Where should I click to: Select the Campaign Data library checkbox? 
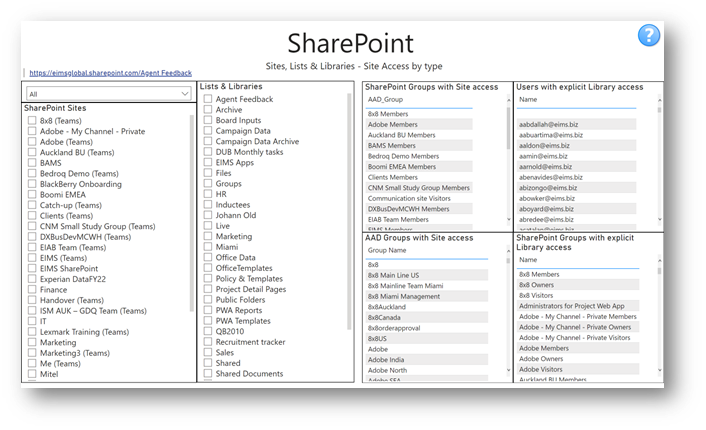point(208,131)
